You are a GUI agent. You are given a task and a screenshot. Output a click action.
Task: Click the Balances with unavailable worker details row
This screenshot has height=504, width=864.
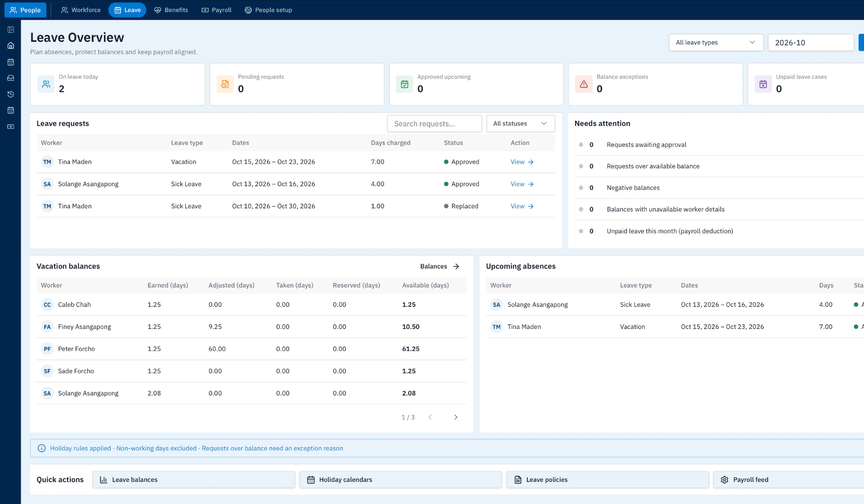(x=719, y=209)
